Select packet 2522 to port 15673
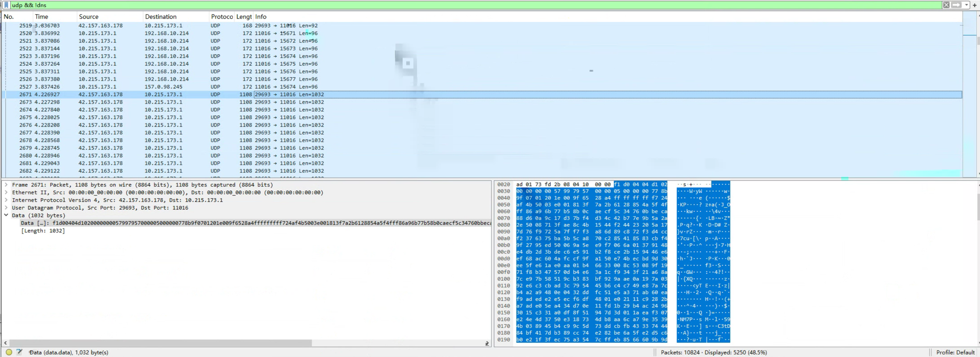This screenshot has height=357, width=980. pyautogui.click(x=482, y=48)
